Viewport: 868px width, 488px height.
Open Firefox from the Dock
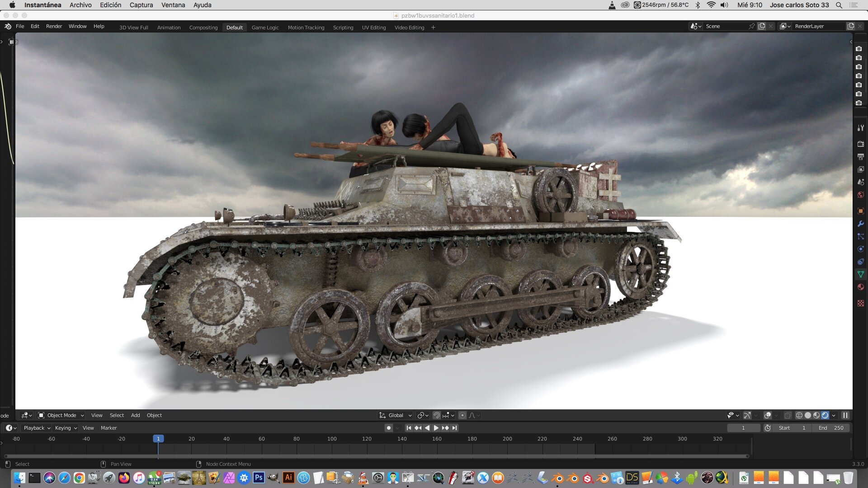pos(124,478)
